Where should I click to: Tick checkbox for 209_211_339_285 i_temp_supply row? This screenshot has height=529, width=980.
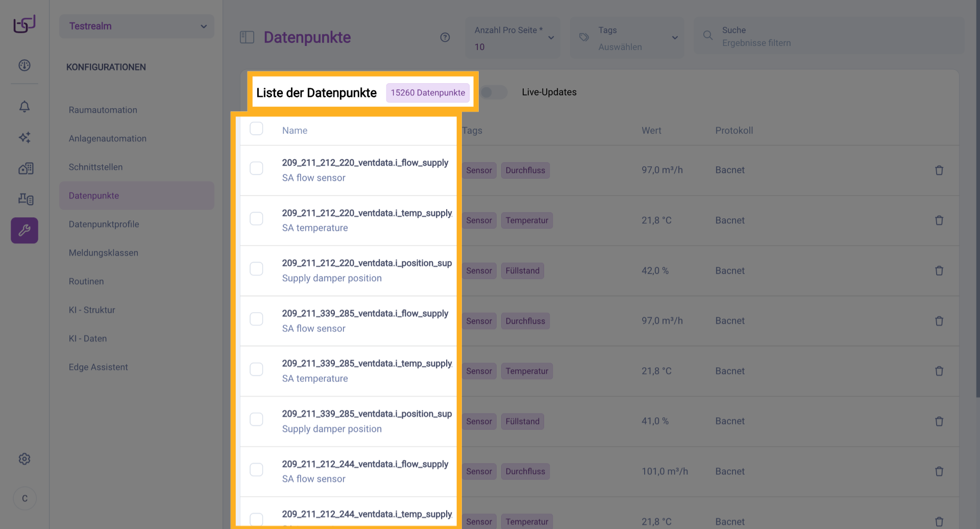coord(256,369)
